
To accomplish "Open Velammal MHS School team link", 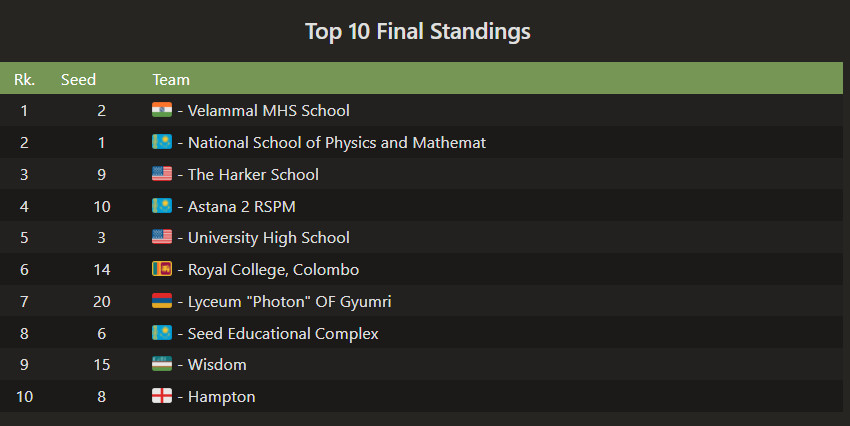I will coord(268,110).
